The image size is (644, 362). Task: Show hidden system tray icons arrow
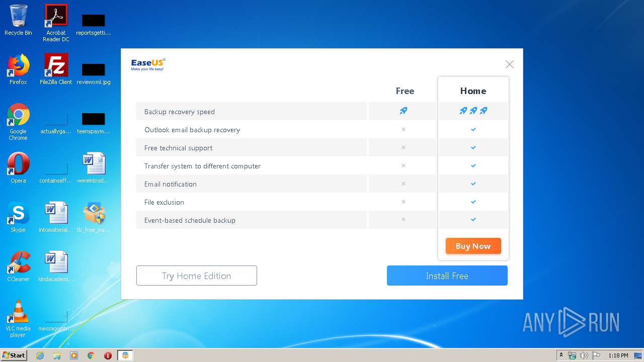click(561, 355)
